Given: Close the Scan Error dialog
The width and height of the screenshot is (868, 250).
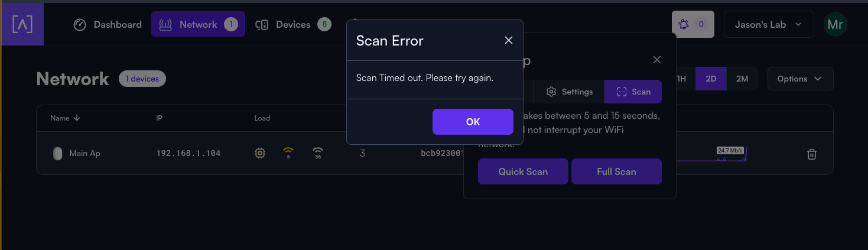Looking at the screenshot, I should click(508, 40).
